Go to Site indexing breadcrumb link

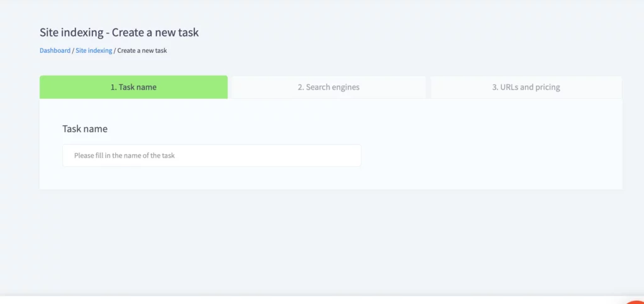point(94,50)
